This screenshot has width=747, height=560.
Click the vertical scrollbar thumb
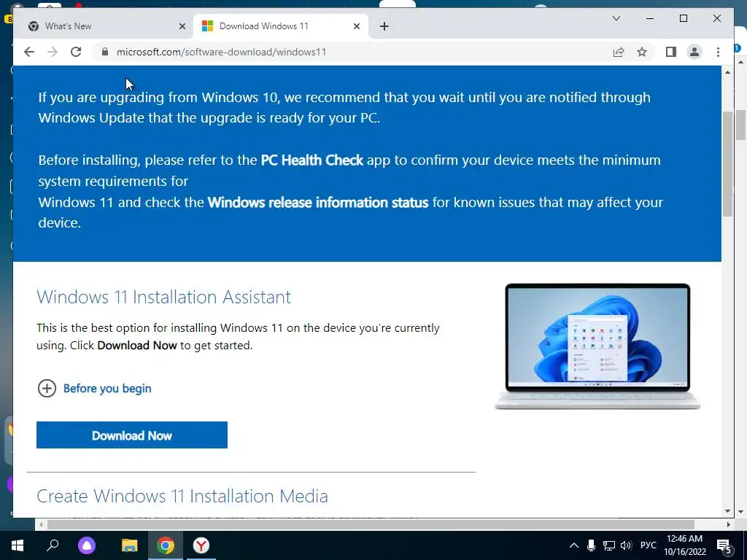(727, 164)
